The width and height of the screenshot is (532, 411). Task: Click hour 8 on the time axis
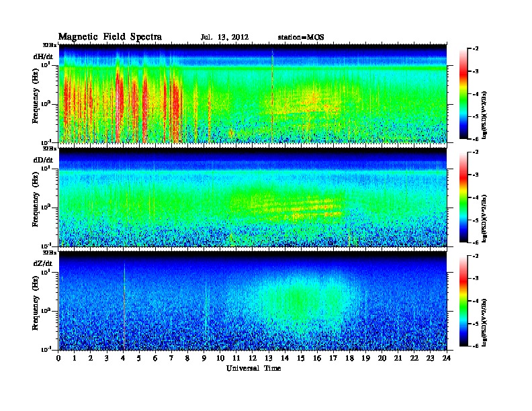click(187, 359)
